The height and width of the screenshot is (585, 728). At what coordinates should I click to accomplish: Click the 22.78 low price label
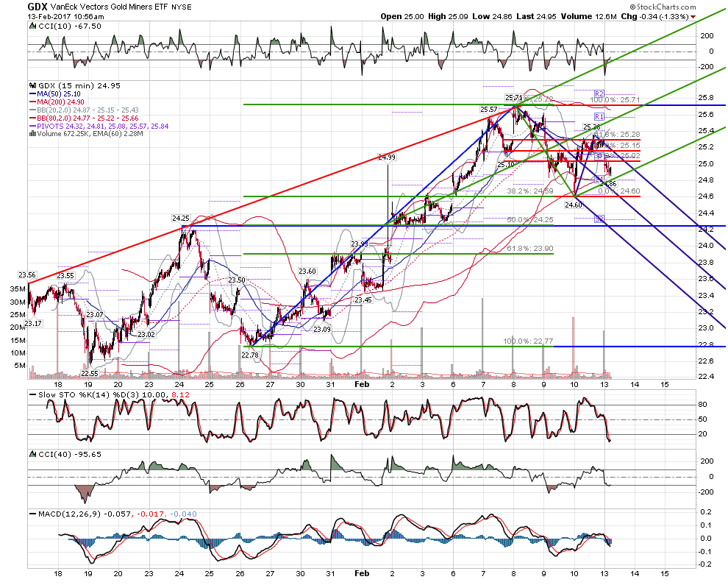(250, 355)
